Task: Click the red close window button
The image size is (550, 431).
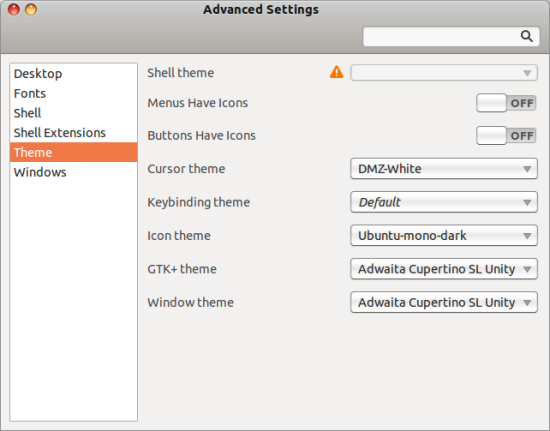Action: (14, 9)
